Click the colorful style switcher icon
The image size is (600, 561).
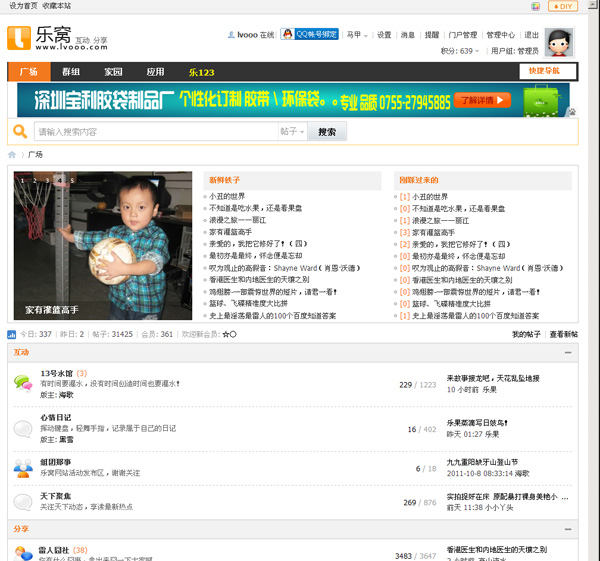pos(535,6)
